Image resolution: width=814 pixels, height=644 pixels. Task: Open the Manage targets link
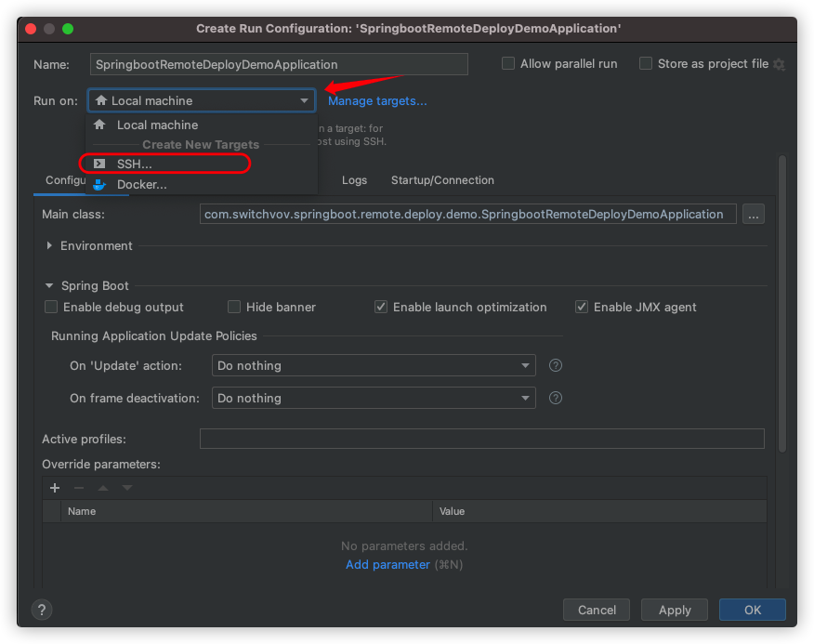[x=377, y=100]
